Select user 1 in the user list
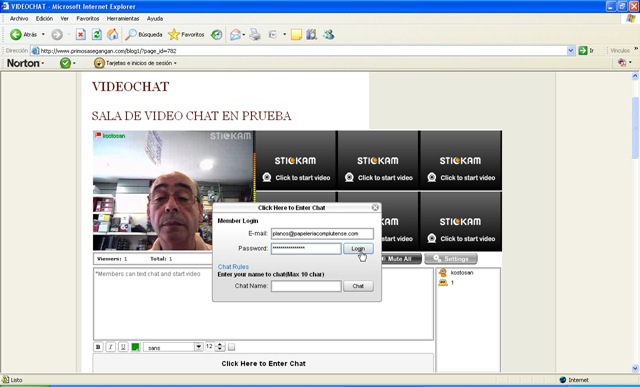This screenshot has height=387, width=640. click(x=446, y=282)
